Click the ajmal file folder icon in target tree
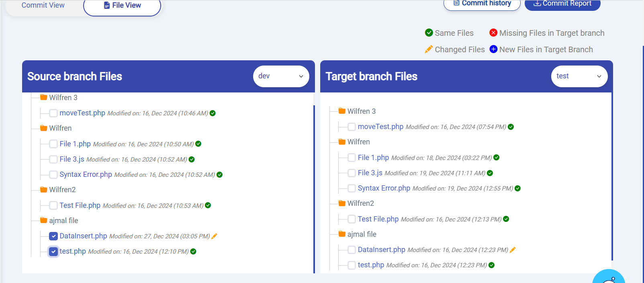This screenshot has height=283, width=644. tap(342, 234)
